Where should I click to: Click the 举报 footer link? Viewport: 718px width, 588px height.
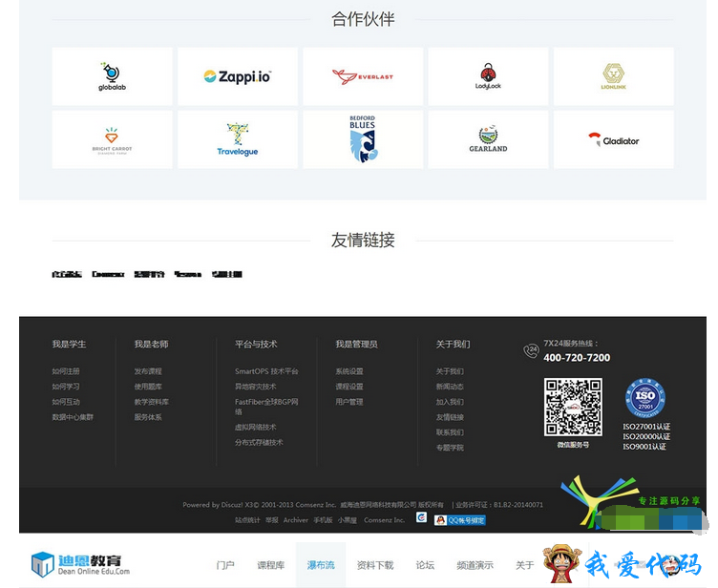(272, 520)
